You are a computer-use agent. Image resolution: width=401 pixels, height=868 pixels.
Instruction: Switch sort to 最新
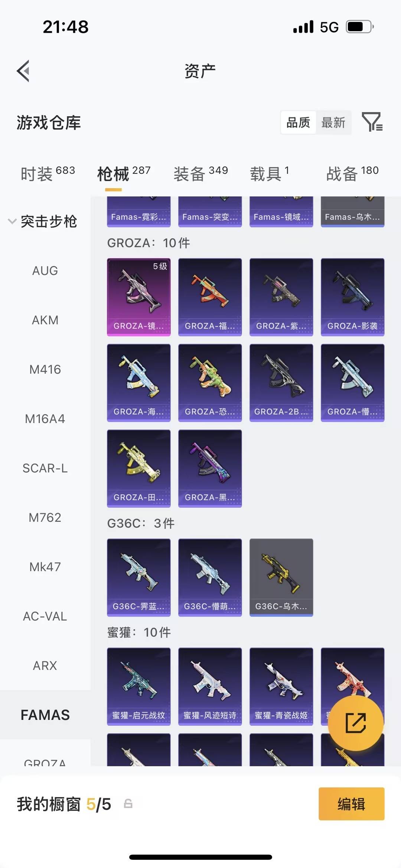click(333, 122)
